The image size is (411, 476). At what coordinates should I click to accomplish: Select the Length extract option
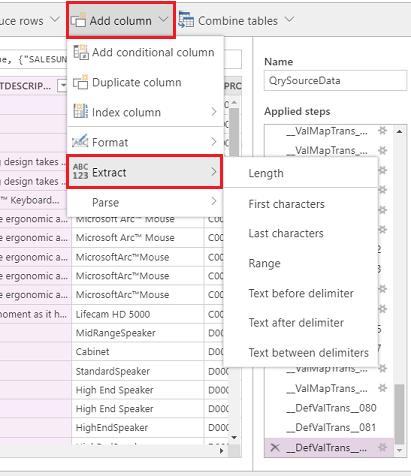(x=266, y=173)
